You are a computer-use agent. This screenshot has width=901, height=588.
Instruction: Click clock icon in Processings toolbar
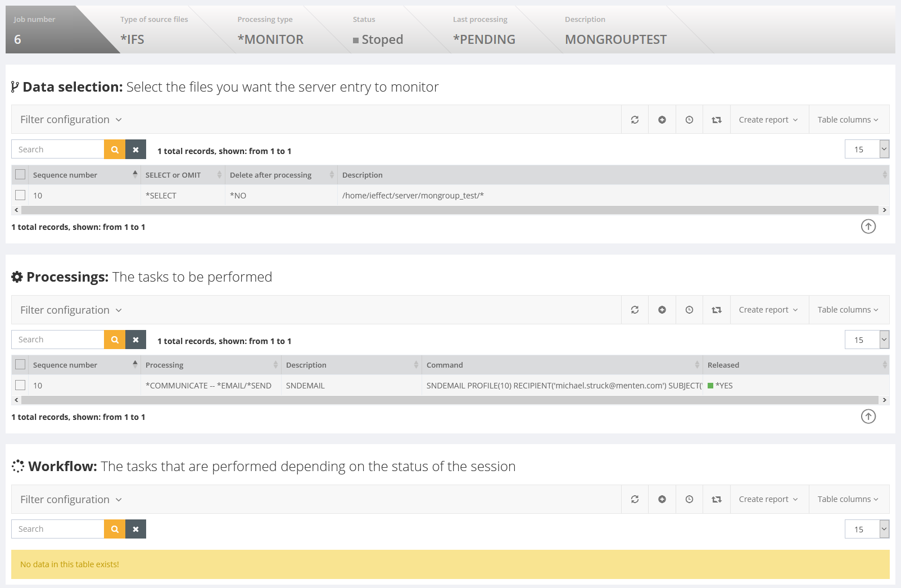(689, 310)
